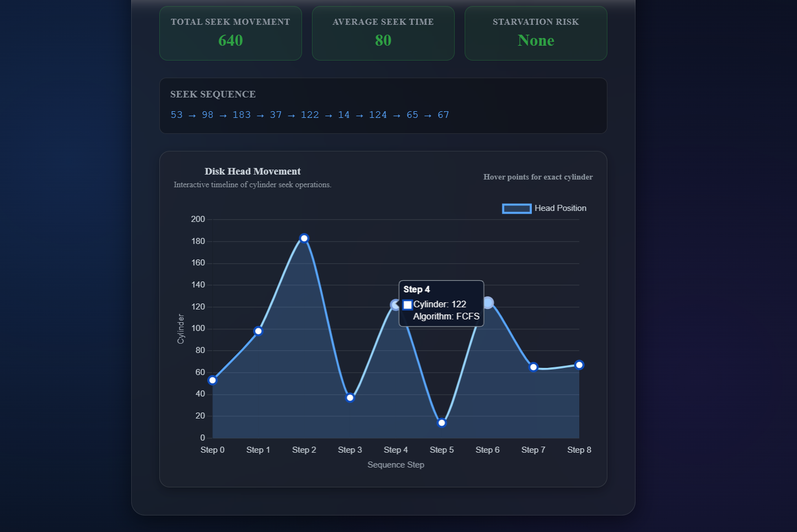
Task: Click the Step 4 tooltip box
Action: [x=441, y=303]
